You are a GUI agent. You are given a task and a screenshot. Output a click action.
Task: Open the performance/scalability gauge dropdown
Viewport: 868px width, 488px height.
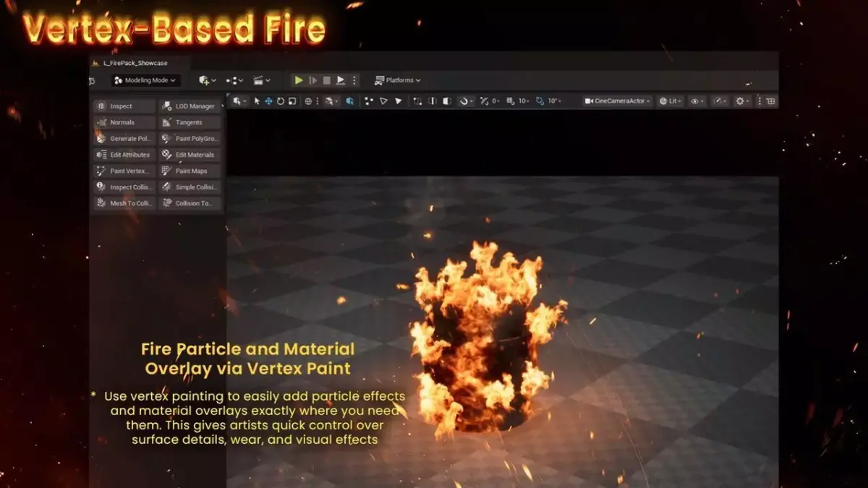(x=720, y=101)
